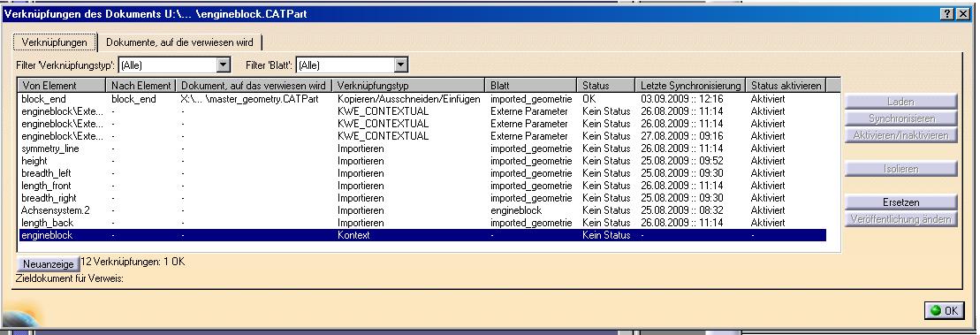980x335 pixels.
Task: Click the Blatt column header
Action: 531,85
